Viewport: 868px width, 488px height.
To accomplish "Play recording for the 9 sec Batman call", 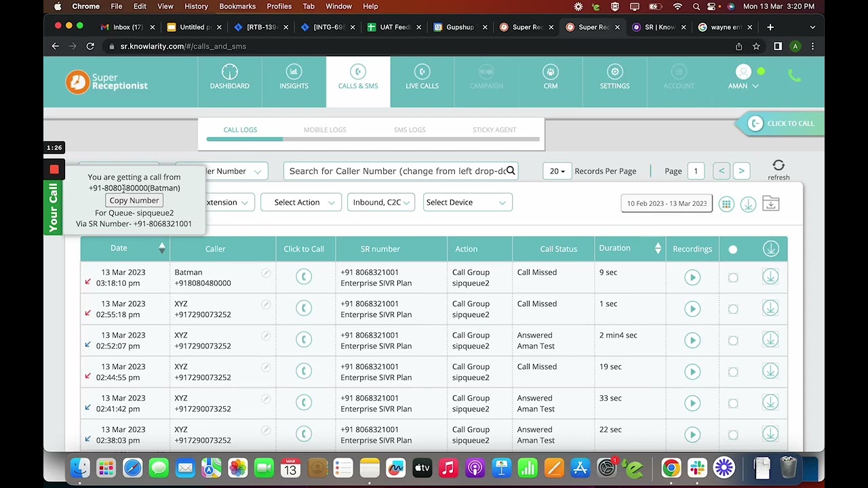I will pyautogui.click(x=692, y=277).
